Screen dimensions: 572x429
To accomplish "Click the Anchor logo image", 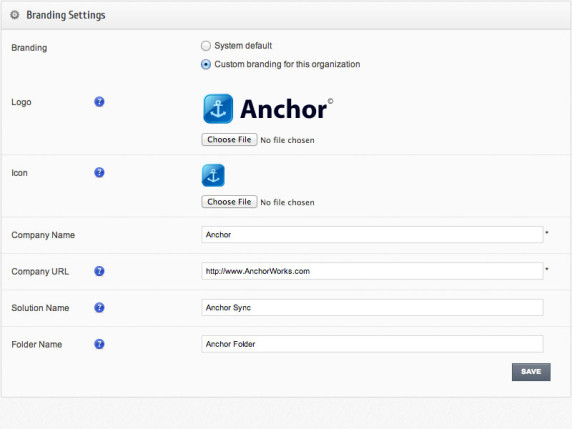I will coord(268,109).
